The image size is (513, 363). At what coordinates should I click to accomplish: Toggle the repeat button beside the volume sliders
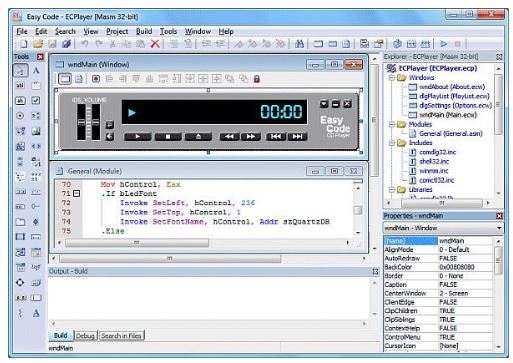110,125
